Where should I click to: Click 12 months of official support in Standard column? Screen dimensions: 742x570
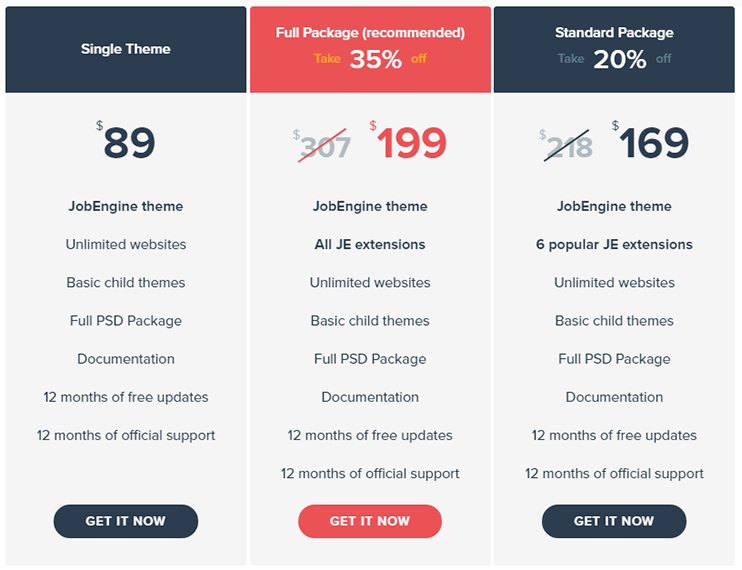tap(614, 474)
